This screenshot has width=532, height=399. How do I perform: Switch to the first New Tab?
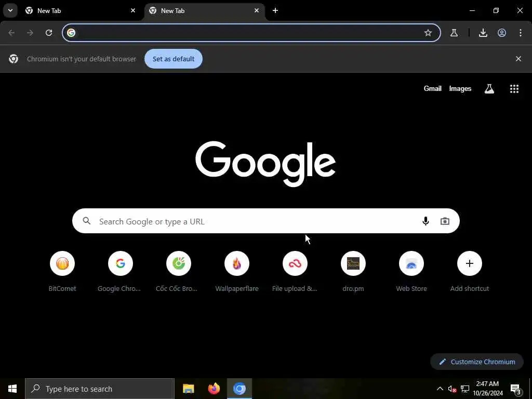(x=81, y=10)
